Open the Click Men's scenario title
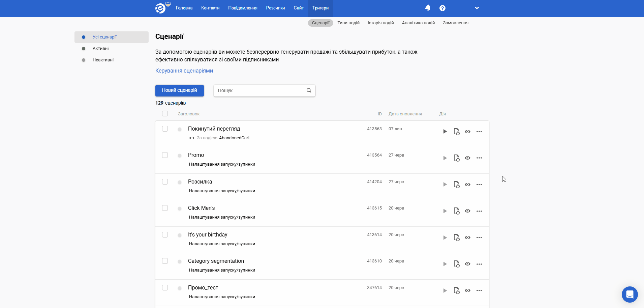Viewport: 644px width, 308px height. (202, 208)
